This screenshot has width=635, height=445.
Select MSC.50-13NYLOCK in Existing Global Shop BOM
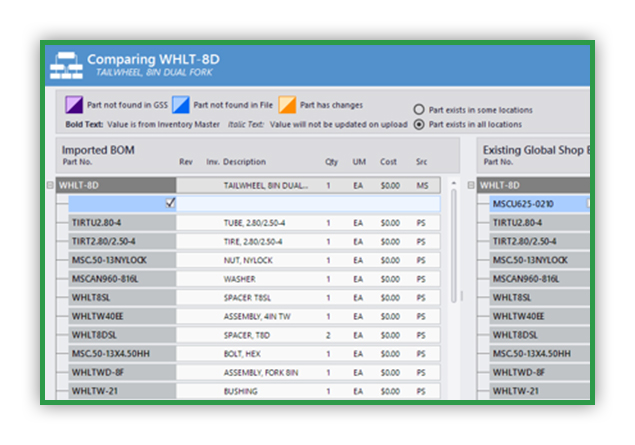click(539, 260)
